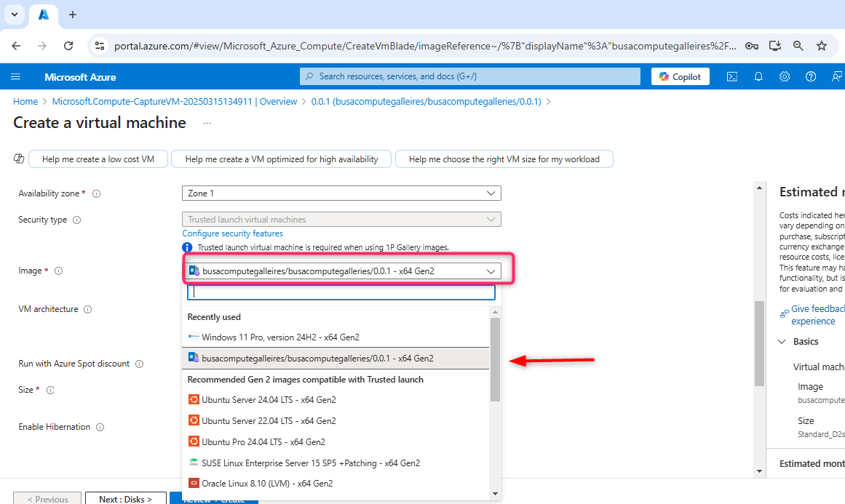The width and height of the screenshot is (845, 504).
Task: Select SUSE Linux Enterprise Server 15 SP5 image
Action: (336, 463)
